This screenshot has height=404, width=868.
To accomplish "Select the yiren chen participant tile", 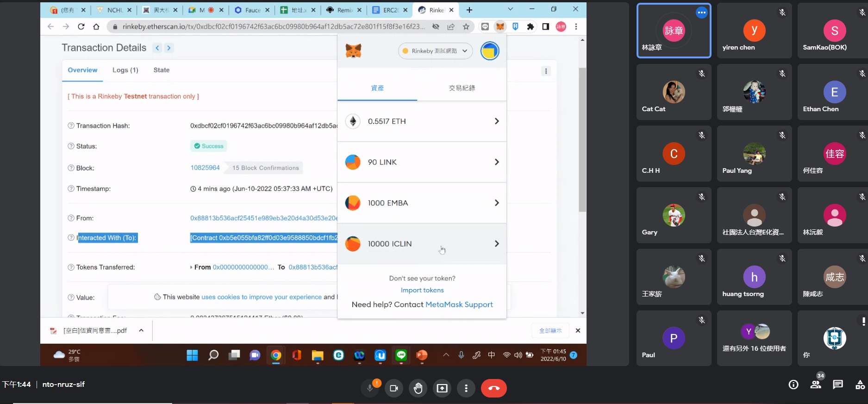I will 755,31.
